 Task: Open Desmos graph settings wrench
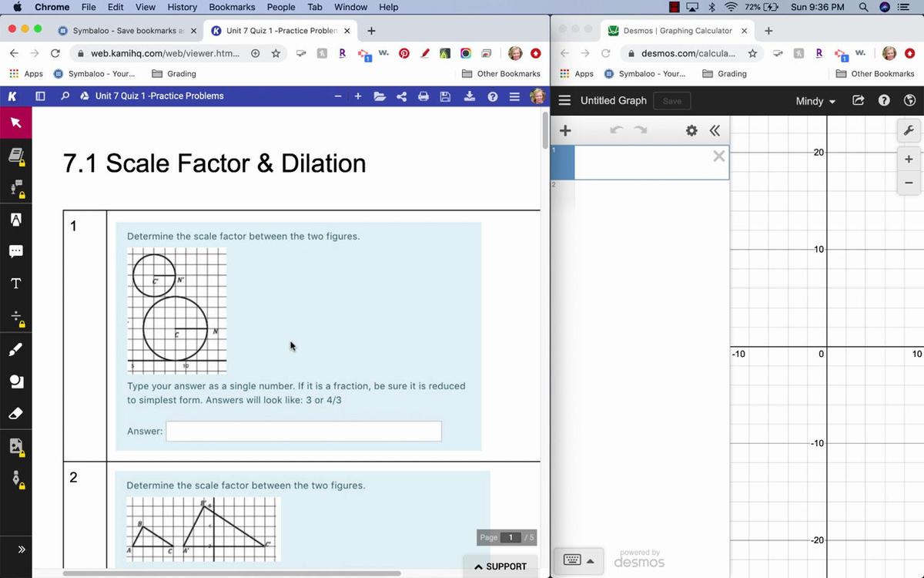(909, 130)
